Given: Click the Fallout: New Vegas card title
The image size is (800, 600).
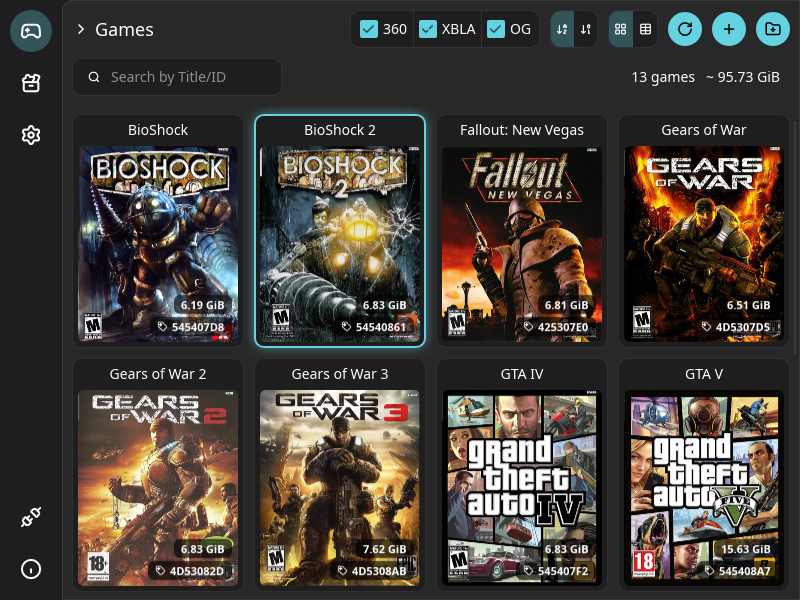Looking at the screenshot, I should (522, 130).
